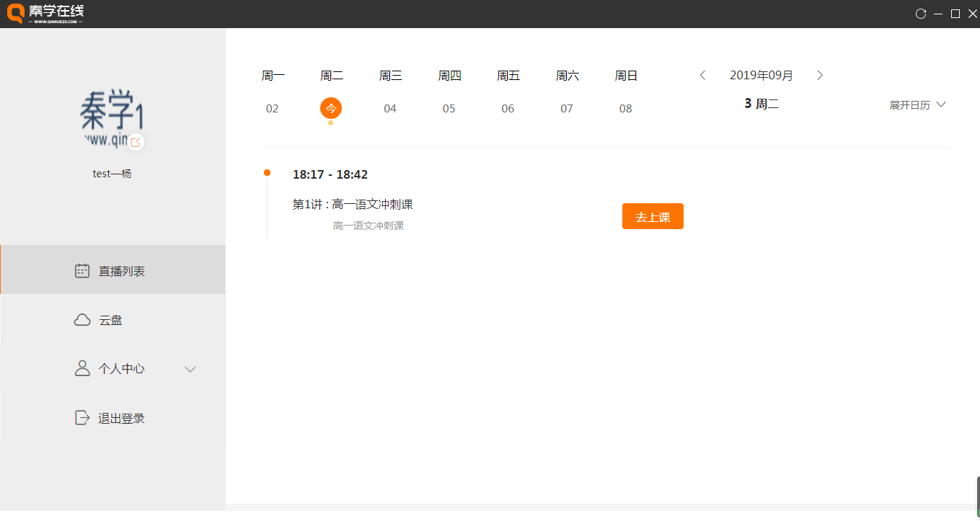The image size is (980, 521).
Task: Select today's date circle 今
Action: click(331, 108)
